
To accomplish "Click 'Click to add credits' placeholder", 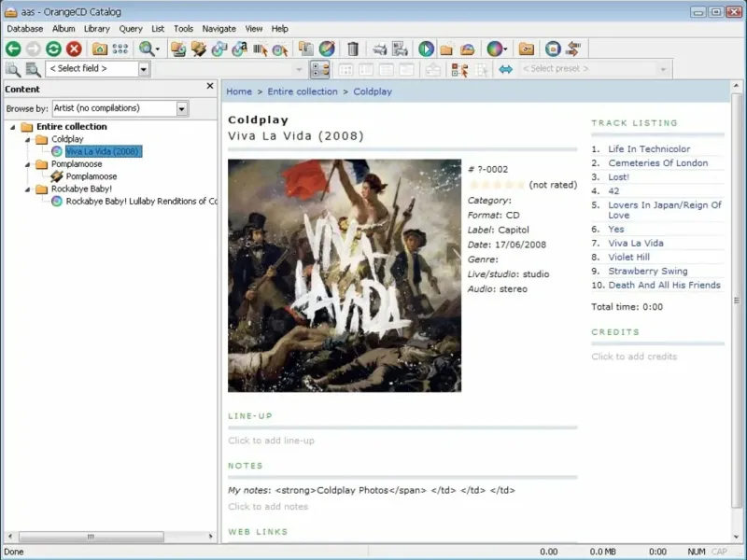I will pyautogui.click(x=634, y=357).
